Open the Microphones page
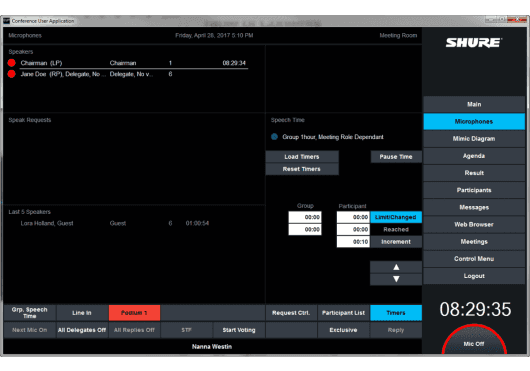Viewport: 530px width, 371px height. pyautogui.click(x=474, y=122)
